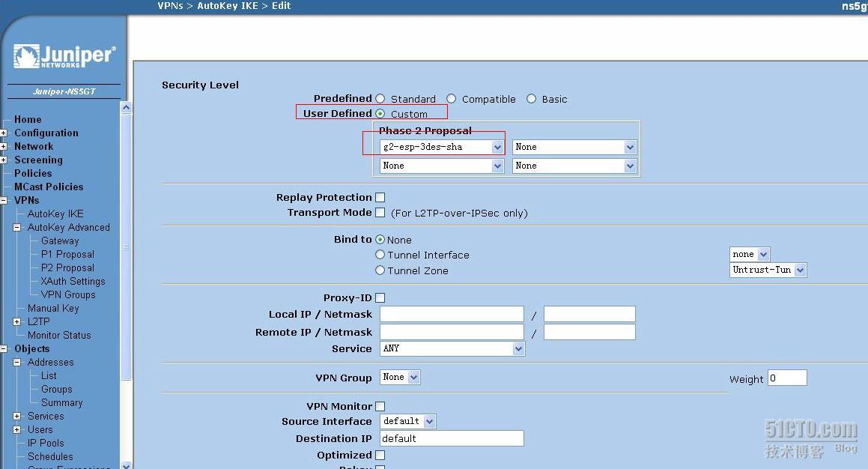This screenshot has width=868, height=469.
Task: Open the Source Interface default dropdown
Action: pos(408,421)
